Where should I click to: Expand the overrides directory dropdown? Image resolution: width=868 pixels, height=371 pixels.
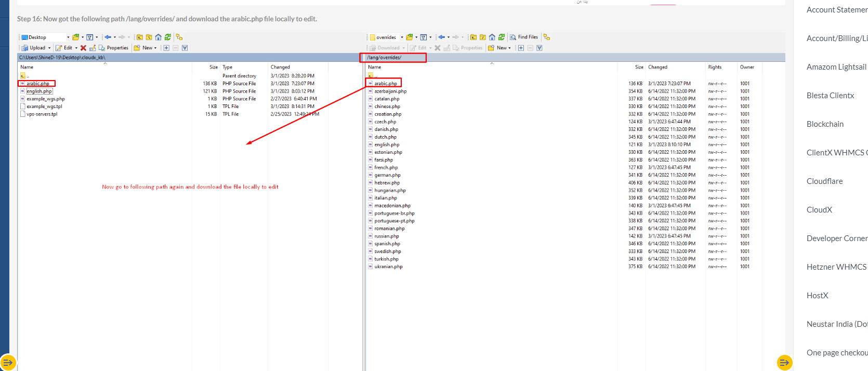click(x=402, y=37)
